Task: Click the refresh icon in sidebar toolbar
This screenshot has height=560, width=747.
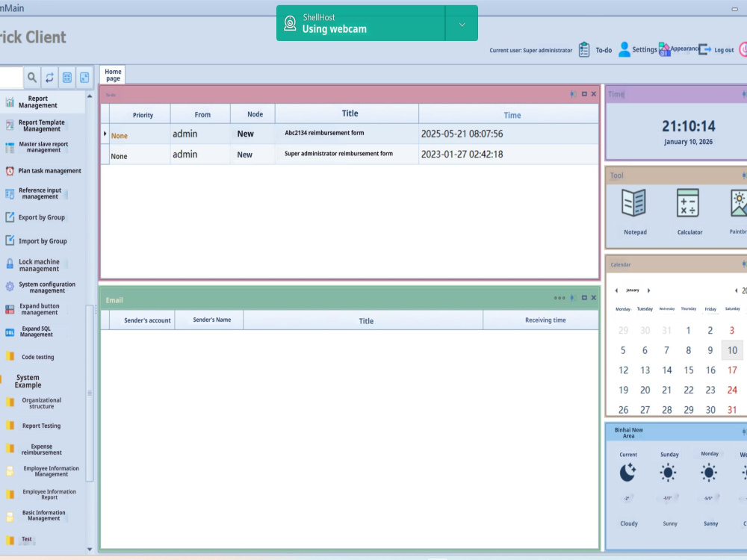Action: (x=49, y=77)
